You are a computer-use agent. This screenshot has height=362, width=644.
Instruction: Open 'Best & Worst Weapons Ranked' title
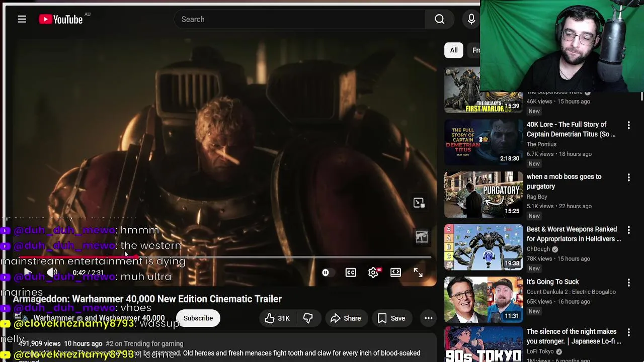(x=574, y=234)
